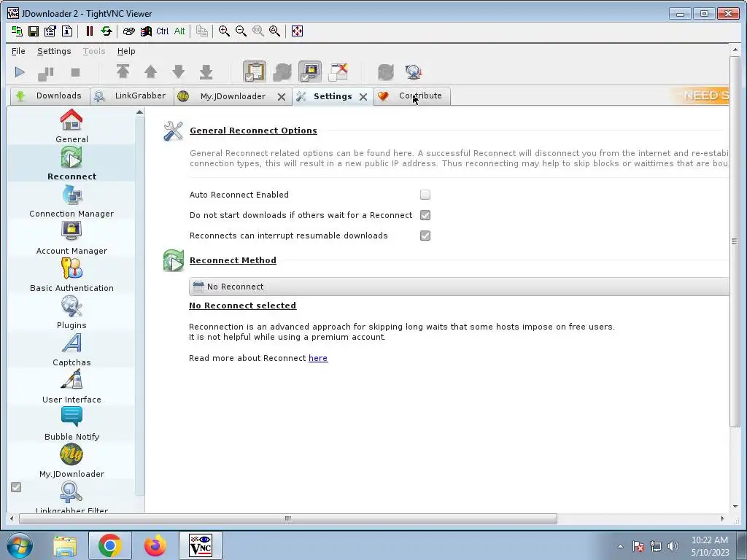Click TightVNC new connection icon
Screen dimensions: 747x560
point(17,31)
